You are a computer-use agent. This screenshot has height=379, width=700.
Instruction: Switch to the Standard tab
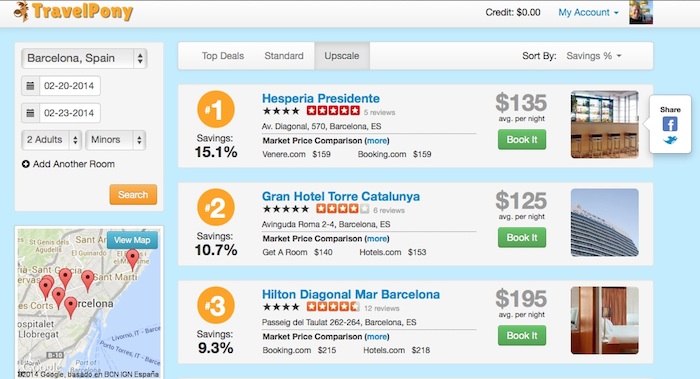coord(284,56)
